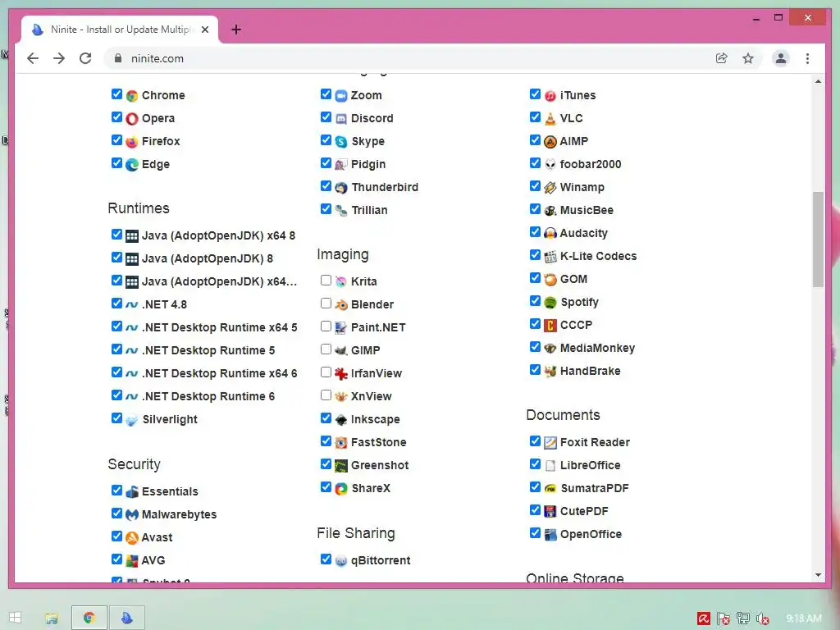Click the OpenOffice label
This screenshot has width=840, height=630.
click(x=591, y=534)
